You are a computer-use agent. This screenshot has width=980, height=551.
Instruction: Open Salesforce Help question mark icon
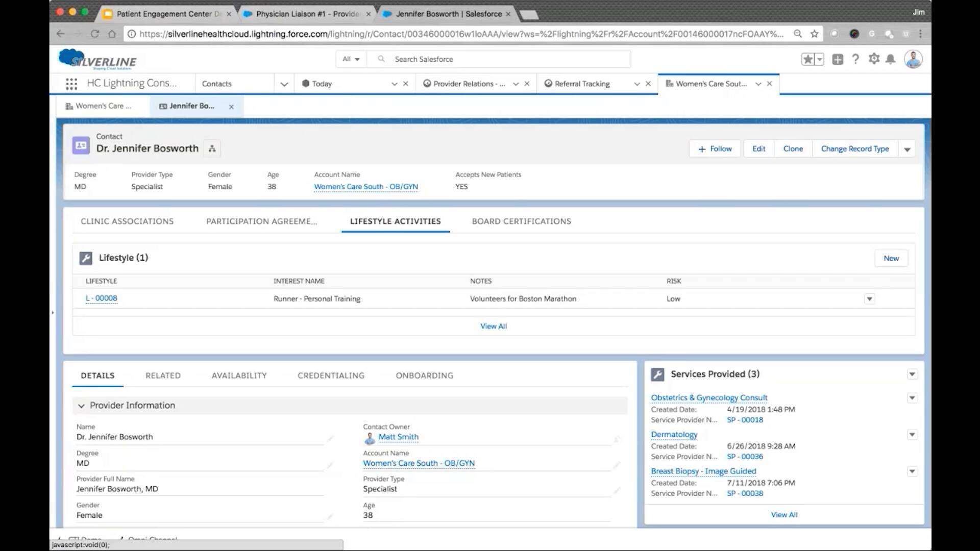[856, 59]
